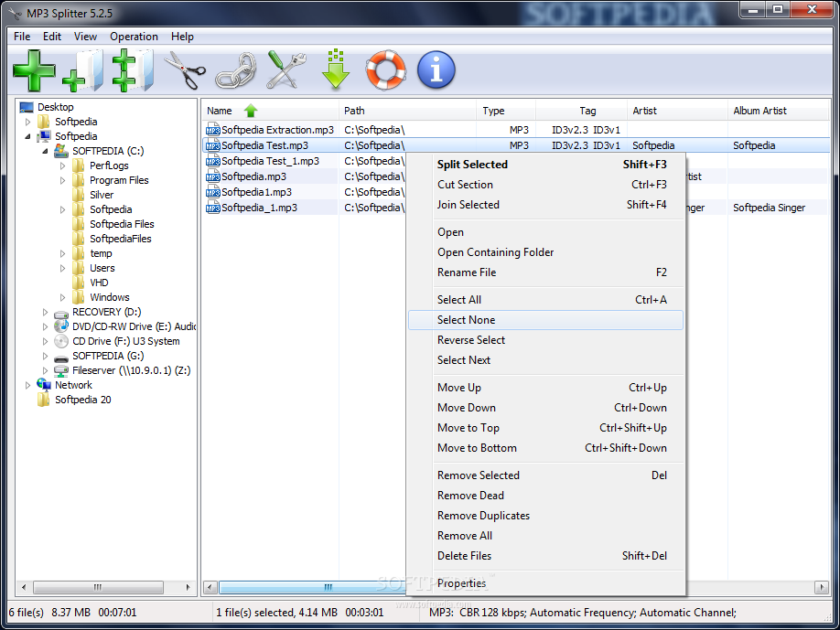Click the Network globe icon in tree
The image size is (840, 630).
[44, 384]
